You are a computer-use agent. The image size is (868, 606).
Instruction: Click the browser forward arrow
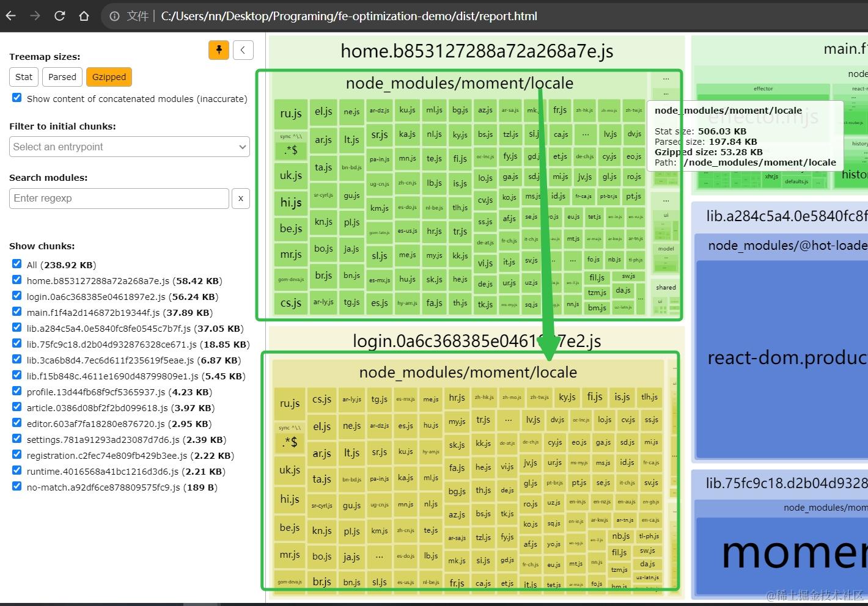tap(35, 16)
